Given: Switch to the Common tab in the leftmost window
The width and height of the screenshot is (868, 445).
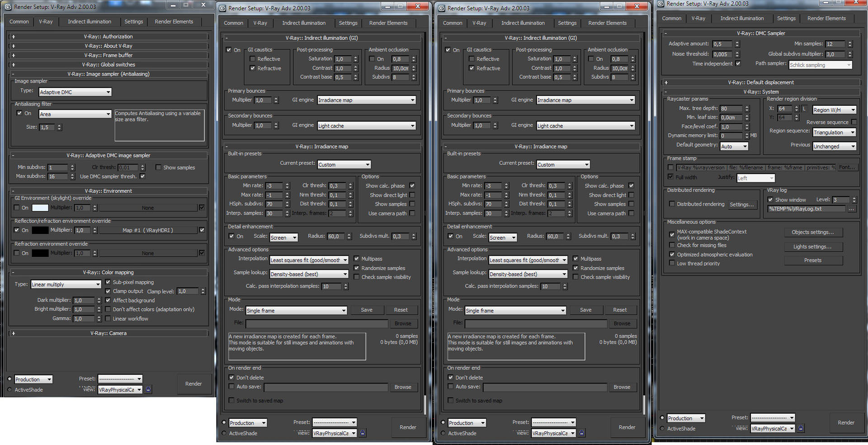Looking at the screenshot, I should click(x=19, y=22).
